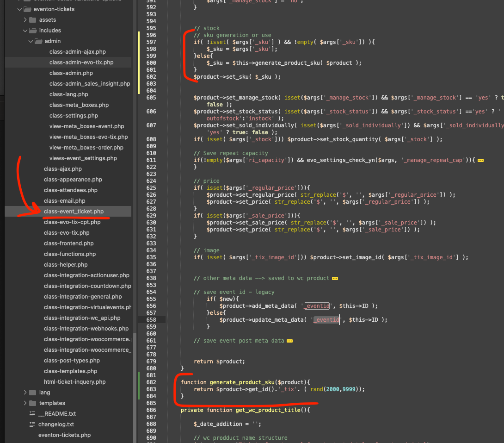Image resolution: width=504 pixels, height=443 pixels.
Task: Open class-frontend.php file
Action: click(x=68, y=243)
